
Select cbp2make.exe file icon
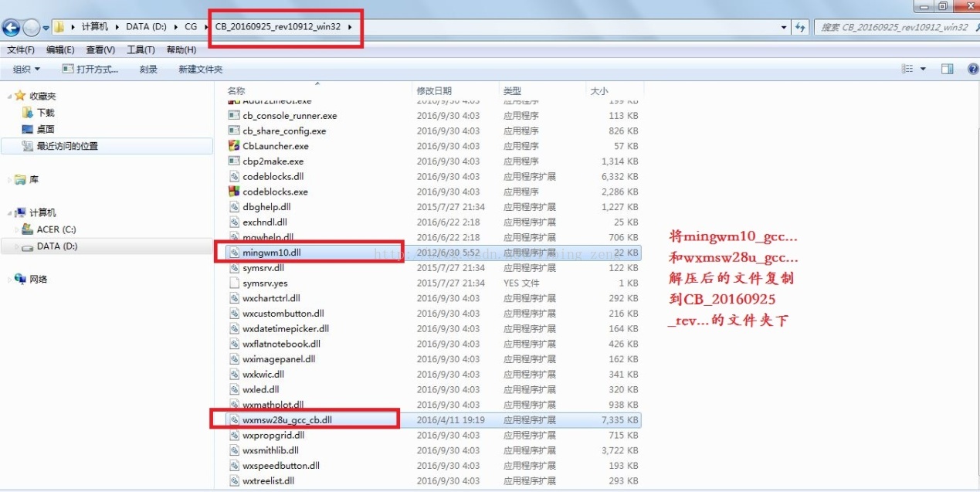(235, 161)
